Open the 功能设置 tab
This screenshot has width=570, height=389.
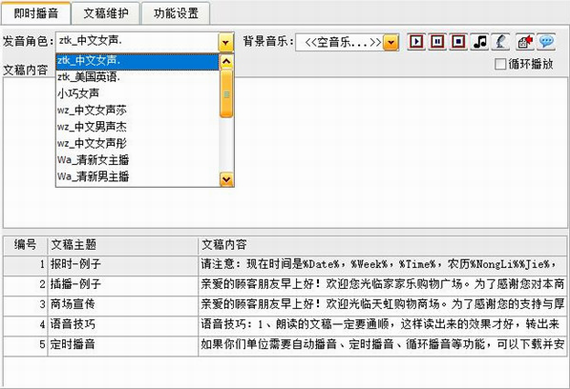coord(176,13)
